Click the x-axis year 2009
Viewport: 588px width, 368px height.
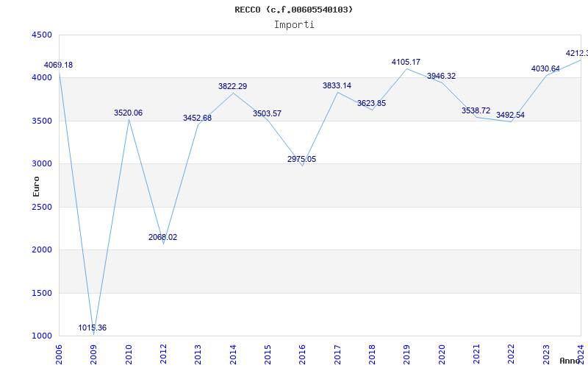[94, 355]
